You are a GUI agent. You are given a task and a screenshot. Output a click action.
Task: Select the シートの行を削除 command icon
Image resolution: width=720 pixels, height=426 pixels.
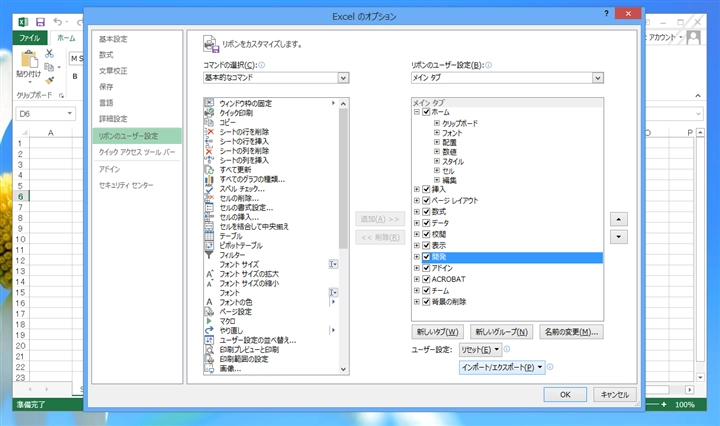[x=209, y=132]
